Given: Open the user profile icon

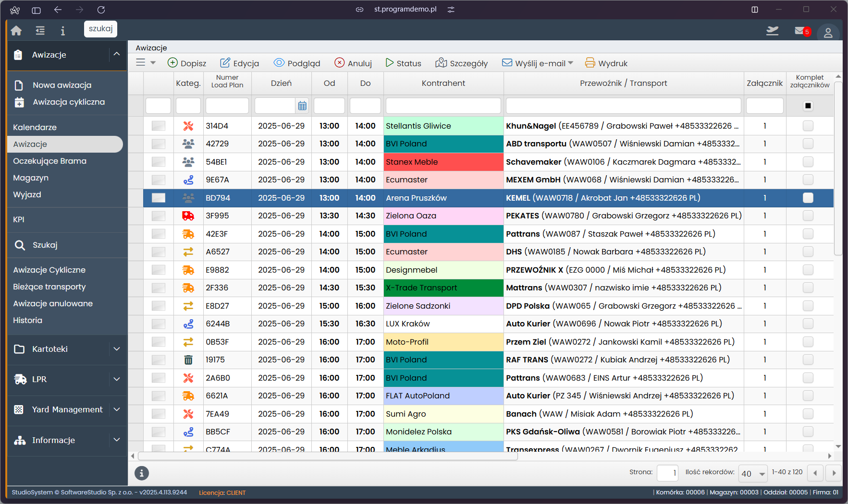Looking at the screenshot, I should click(828, 33).
